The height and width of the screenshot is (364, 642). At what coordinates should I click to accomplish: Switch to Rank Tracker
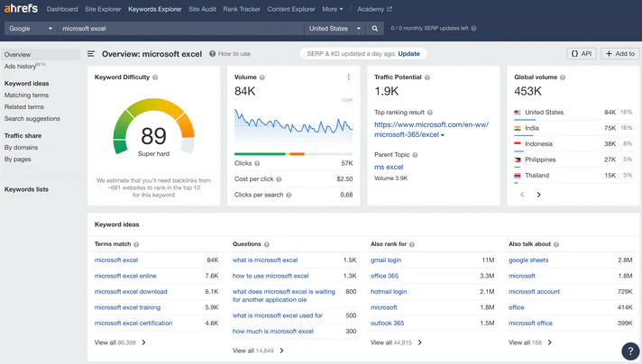point(242,9)
